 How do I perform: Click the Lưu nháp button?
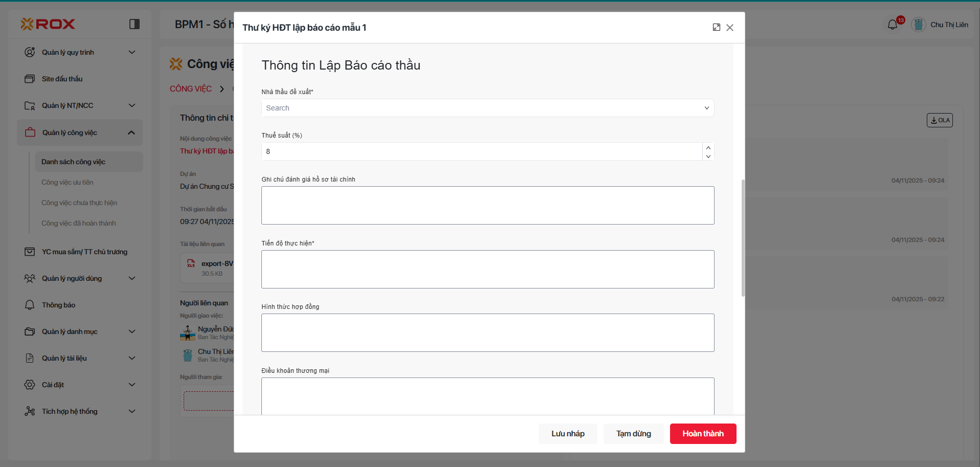coord(568,434)
